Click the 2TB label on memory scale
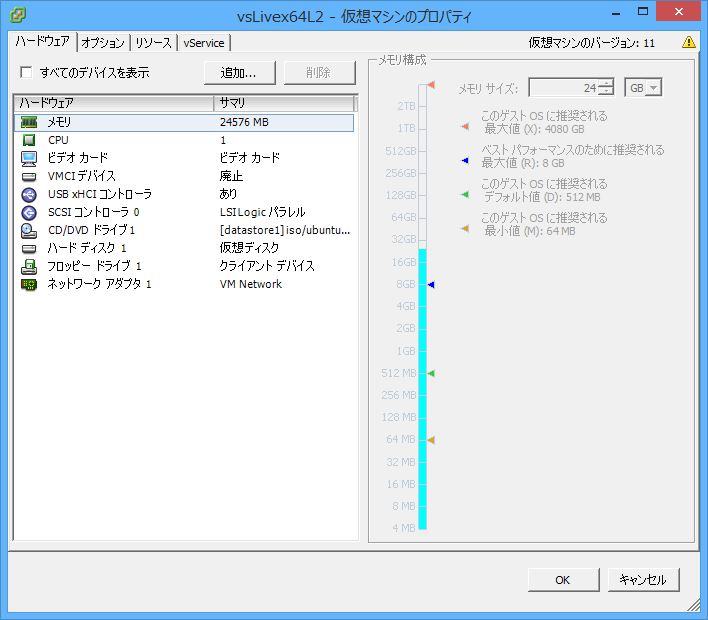 [x=406, y=106]
